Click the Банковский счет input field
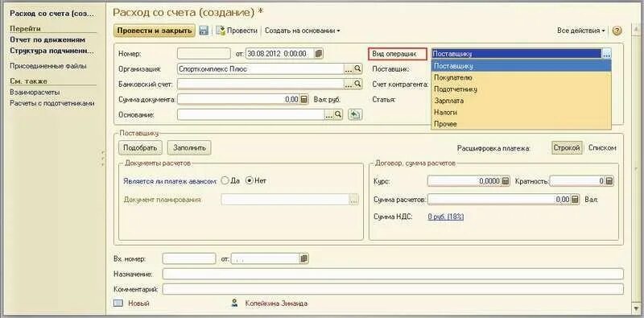The image size is (644, 318). click(261, 84)
